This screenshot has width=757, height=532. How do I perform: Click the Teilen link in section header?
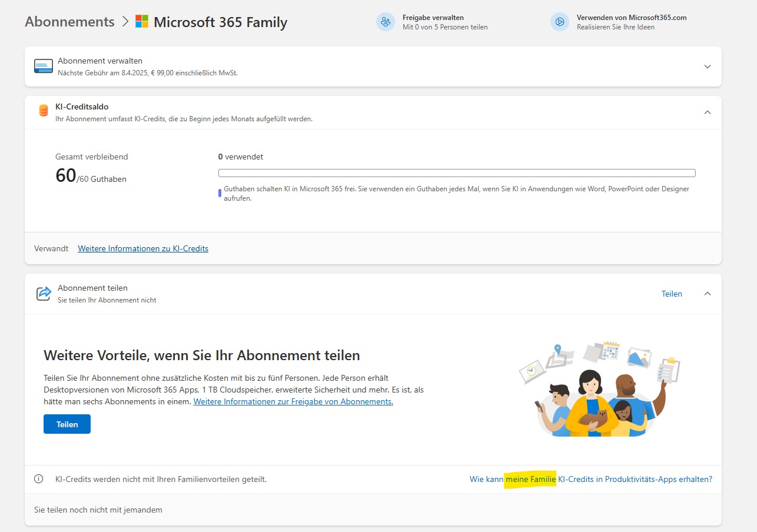672,294
